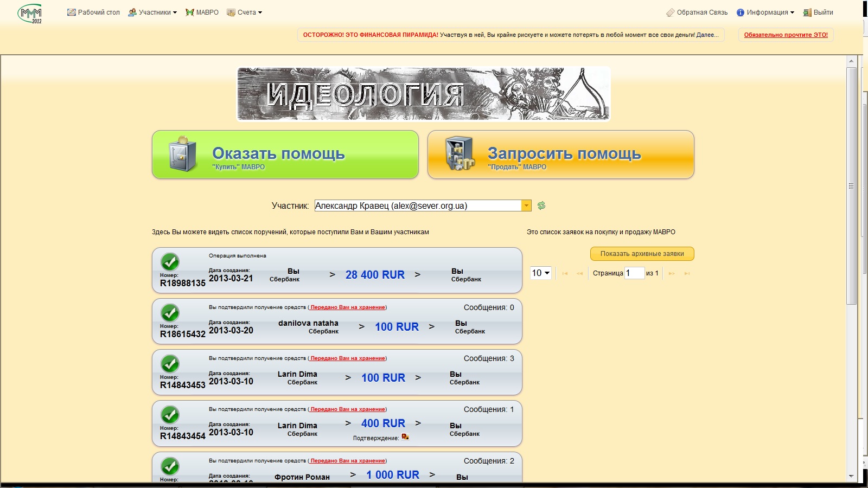
Task: Click Передано Вам на хранение in R14843453
Action: pos(348,358)
